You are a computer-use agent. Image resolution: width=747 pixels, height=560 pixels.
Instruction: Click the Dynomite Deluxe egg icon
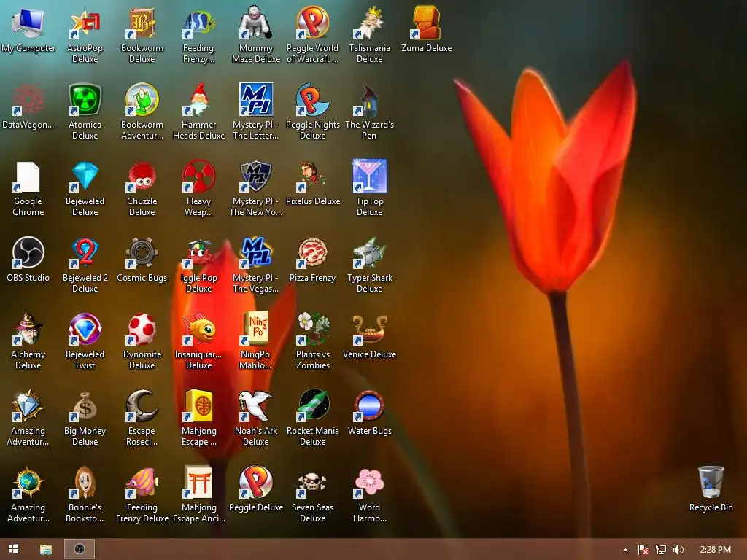(x=142, y=330)
